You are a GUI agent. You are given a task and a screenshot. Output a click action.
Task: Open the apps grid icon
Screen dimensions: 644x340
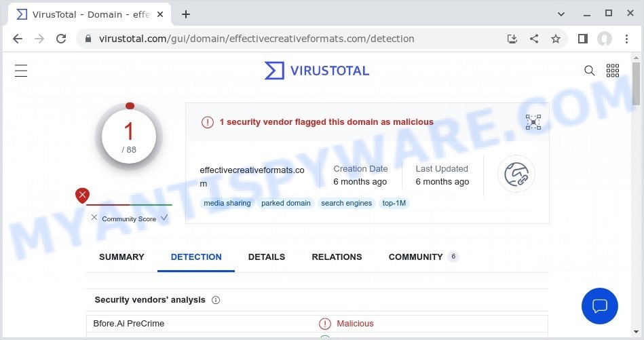tap(613, 71)
